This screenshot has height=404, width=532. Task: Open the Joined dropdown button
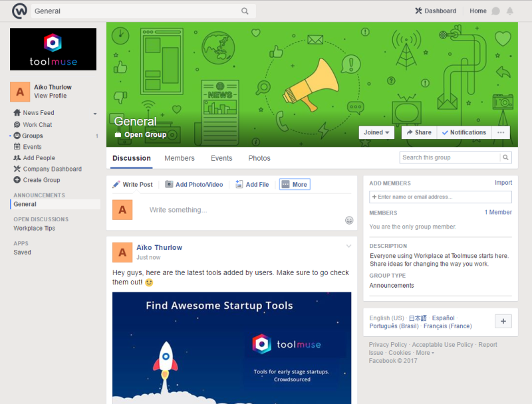[x=376, y=132]
